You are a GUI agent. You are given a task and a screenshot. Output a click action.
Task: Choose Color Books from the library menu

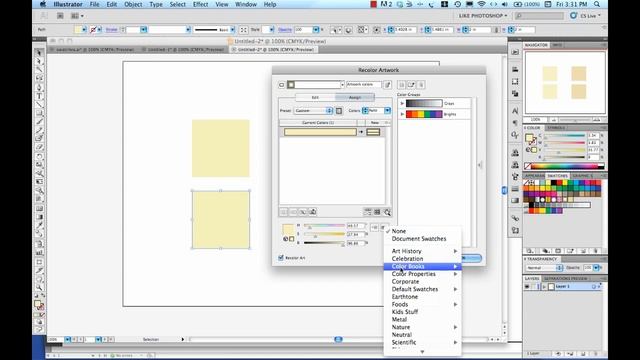[x=422, y=267]
